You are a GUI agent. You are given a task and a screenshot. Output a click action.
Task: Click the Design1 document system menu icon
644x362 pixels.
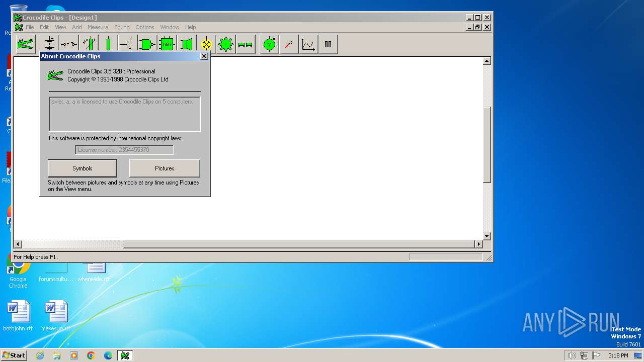(x=19, y=27)
